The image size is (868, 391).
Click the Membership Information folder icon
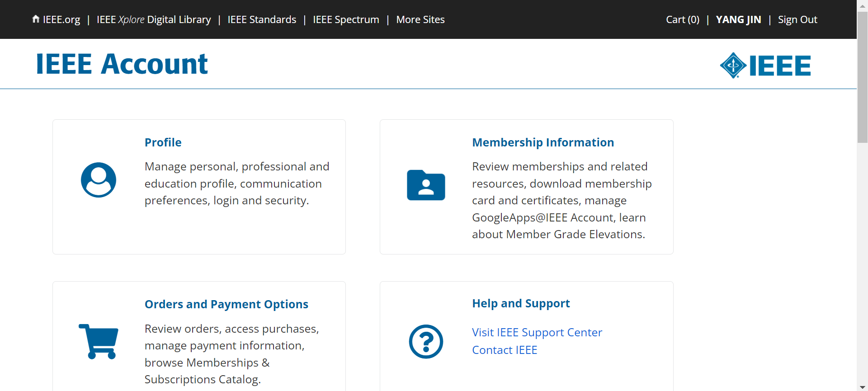click(426, 185)
